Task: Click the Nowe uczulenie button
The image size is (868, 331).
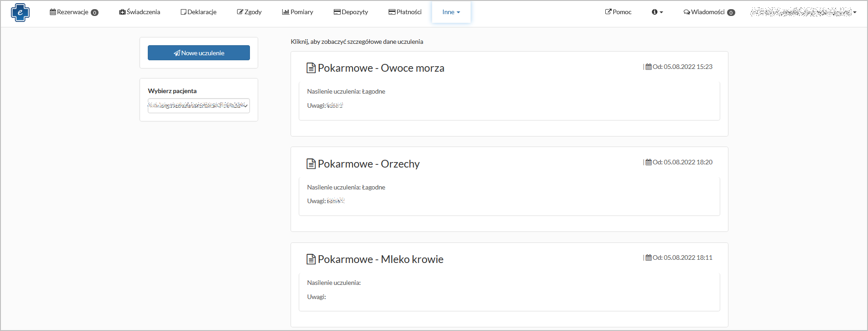Action: point(199,53)
